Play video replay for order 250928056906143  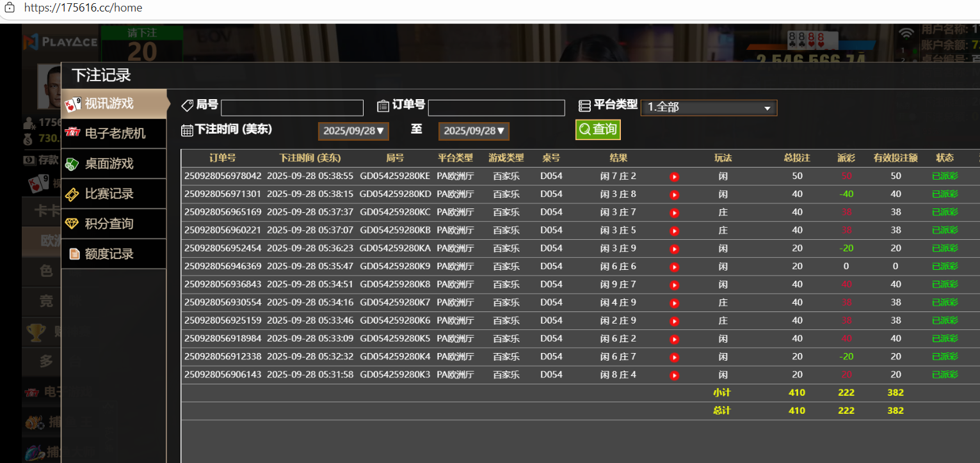point(674,375)
